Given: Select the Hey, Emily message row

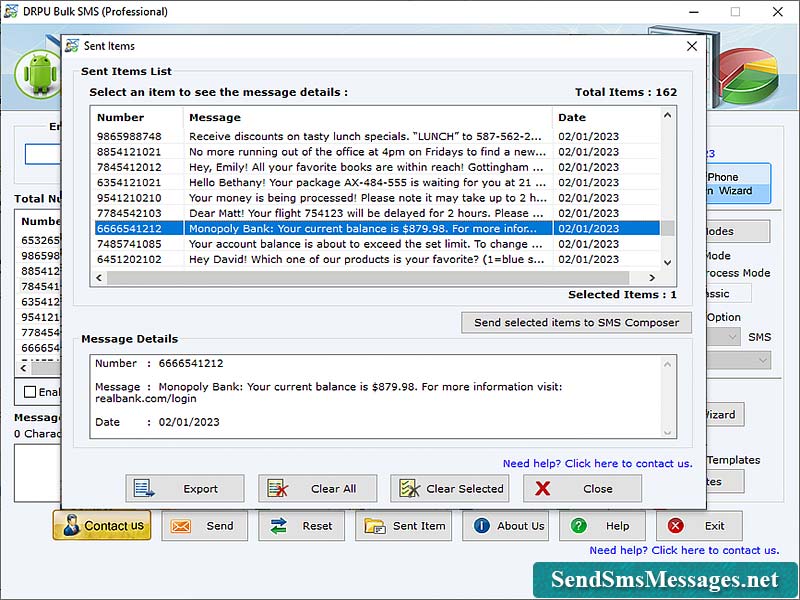Looking at the screenshot, I should [x=377, y=167].
